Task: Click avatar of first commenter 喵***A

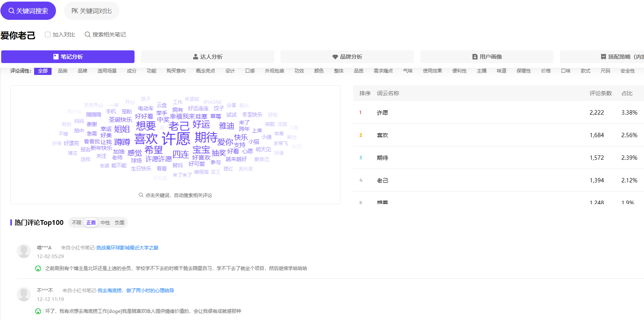Action: coord(24,251)
